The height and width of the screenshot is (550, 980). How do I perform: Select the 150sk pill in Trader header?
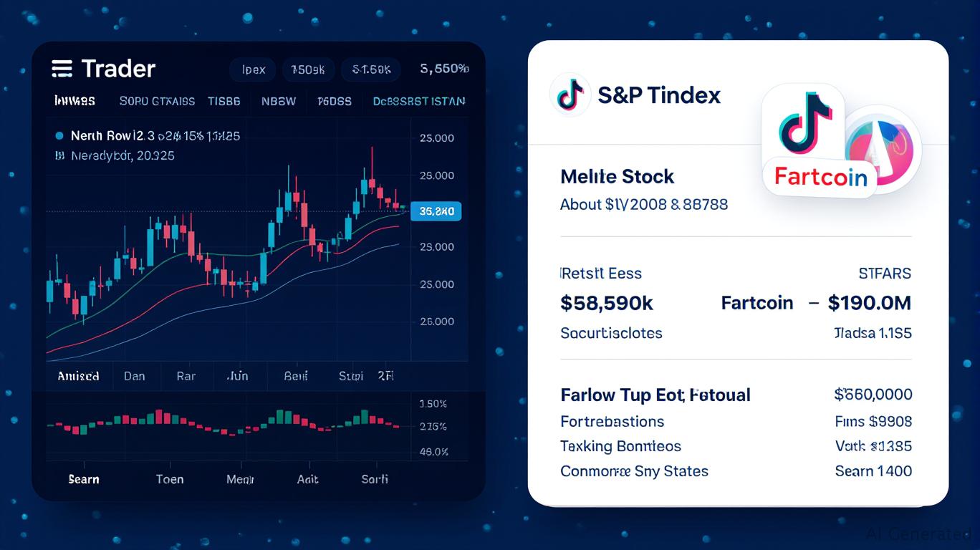[307, 69]
